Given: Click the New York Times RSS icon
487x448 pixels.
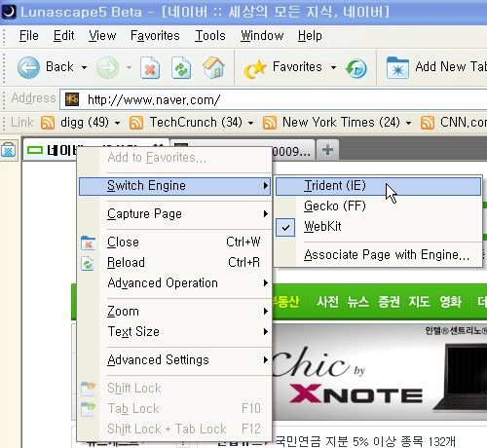Looking at the screenshot, I should (270, 123).
